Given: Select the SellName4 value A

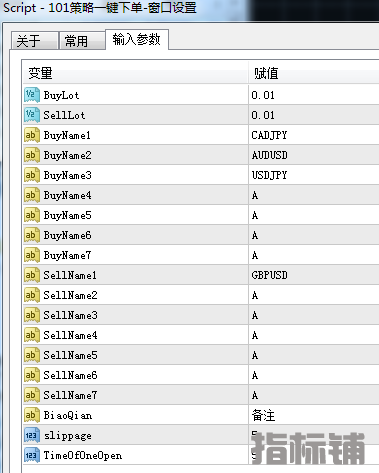Looking at the screenshot, I should click(x=255, y=335).
